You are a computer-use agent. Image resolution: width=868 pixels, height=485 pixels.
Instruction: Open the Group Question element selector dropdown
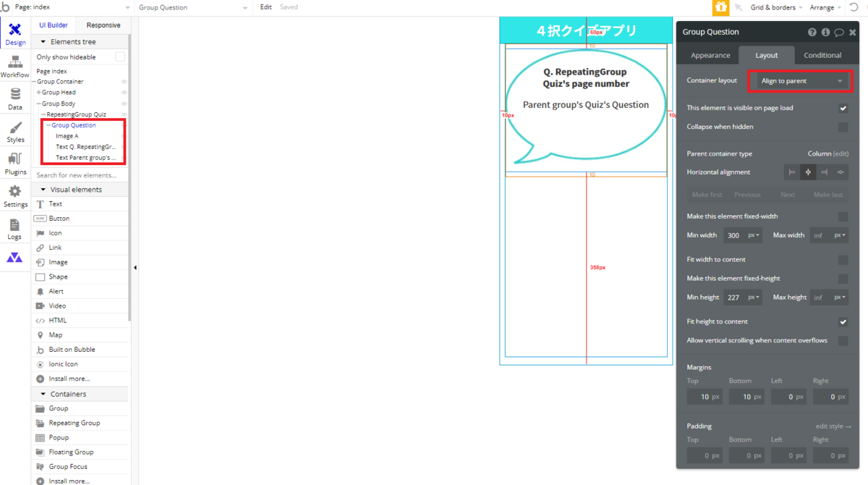pyautogui.click(x=195, y=7)
